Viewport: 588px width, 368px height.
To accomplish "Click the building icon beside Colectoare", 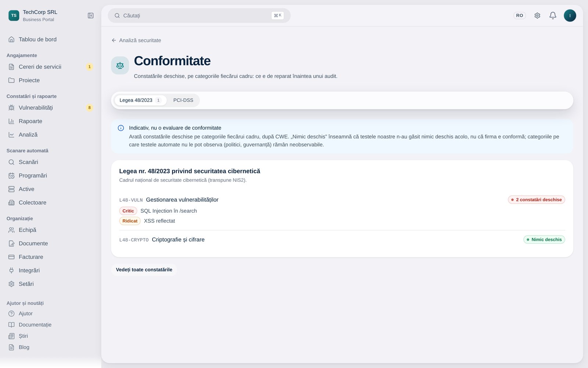I will coord(11,203).
